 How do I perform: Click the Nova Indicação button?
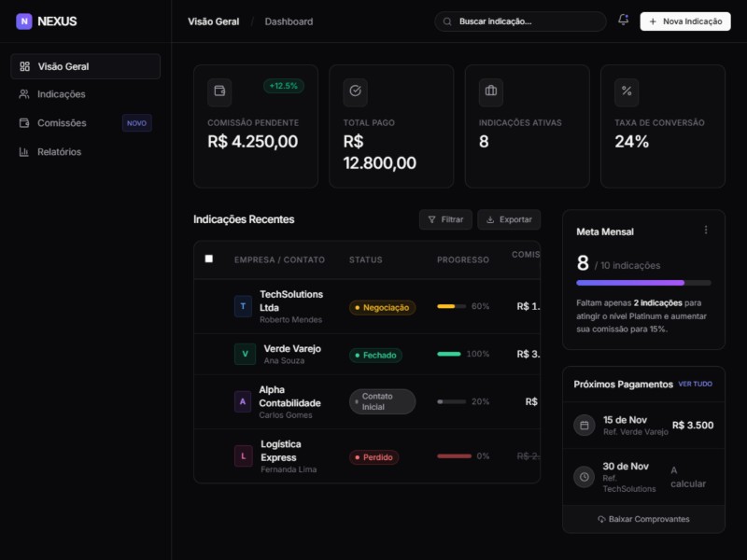[684, 21]
